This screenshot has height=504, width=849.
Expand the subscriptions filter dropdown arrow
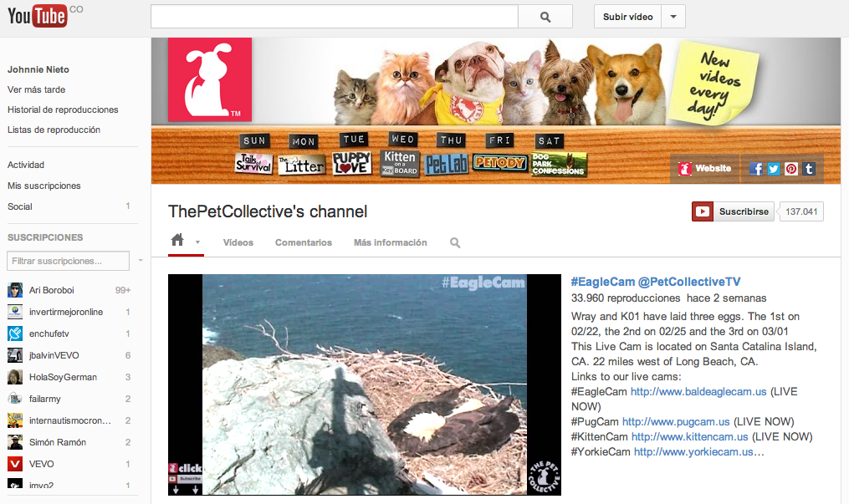click(x=140, y=262)
